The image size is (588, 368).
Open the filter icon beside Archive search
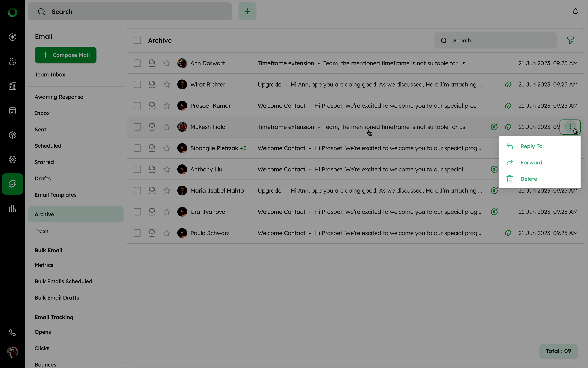[570, 40]
